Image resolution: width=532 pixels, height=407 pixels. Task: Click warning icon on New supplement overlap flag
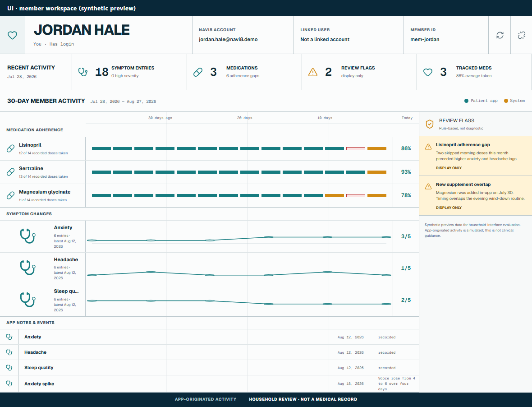pyautogui.click(x=428, y=186)
